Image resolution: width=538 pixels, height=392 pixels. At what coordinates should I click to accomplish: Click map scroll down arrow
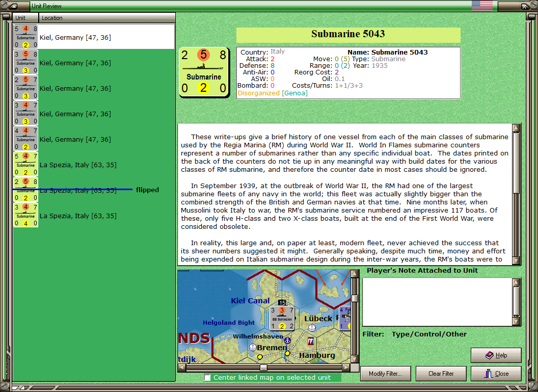click(x=355, y=359)
